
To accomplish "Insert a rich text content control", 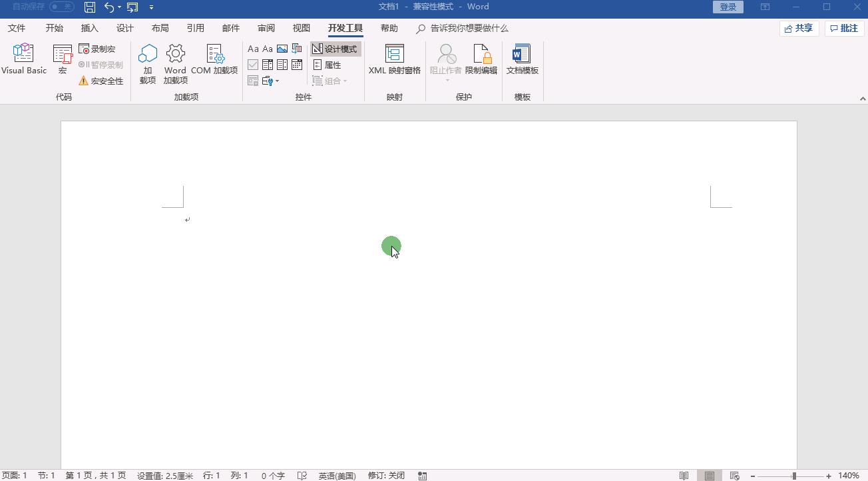I will 253,48.
